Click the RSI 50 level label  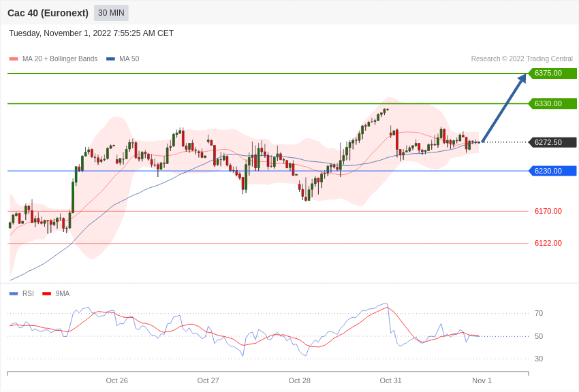tap(539, 336)
